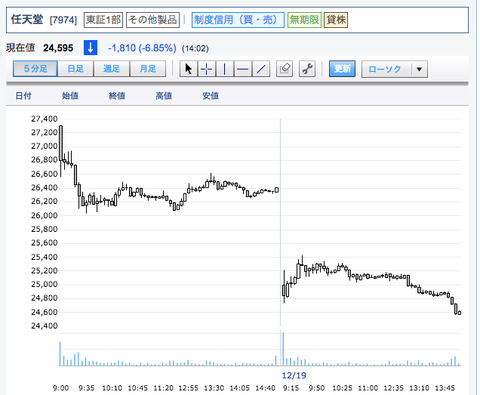Viewport: 480px width, 395px height.
Task: Switch to 週足 weekly chart
Action: [x=111, y=69]
